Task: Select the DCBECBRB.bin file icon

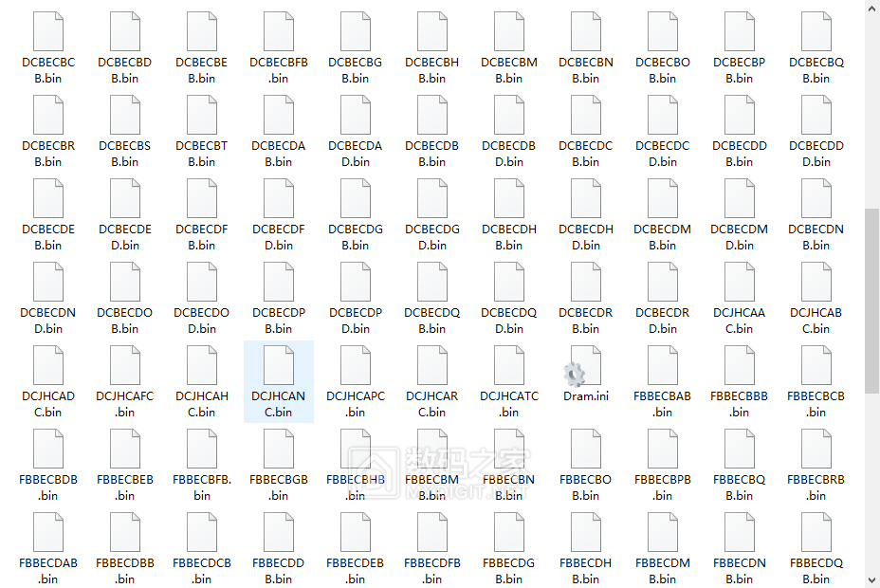Action: (x=48, y=116)
